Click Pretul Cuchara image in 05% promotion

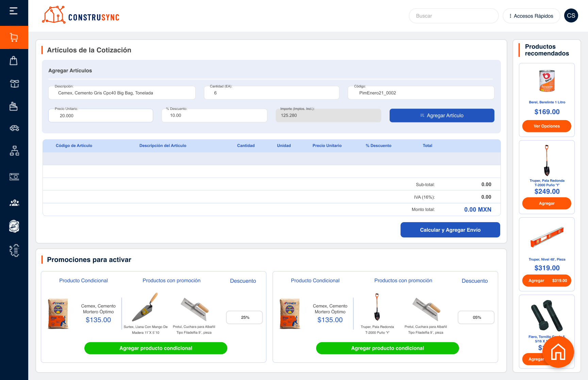tap(426, 309)
